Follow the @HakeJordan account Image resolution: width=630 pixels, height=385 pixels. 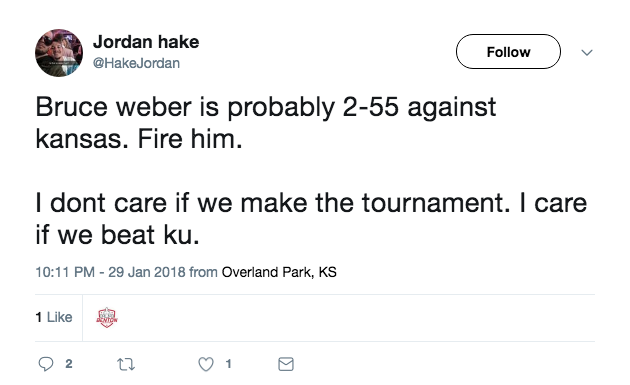click(508, 52)
